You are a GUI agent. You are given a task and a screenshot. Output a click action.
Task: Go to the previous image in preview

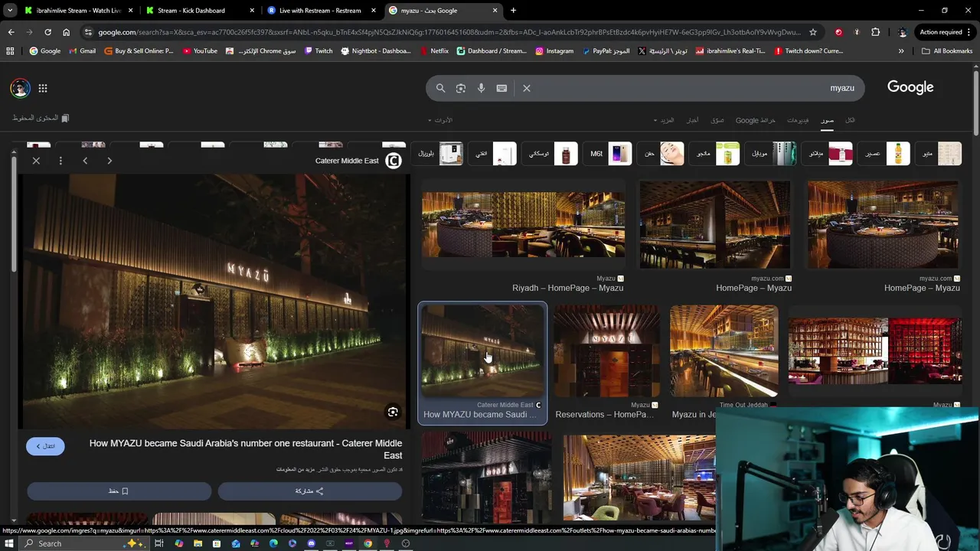(x=85, y=161)
